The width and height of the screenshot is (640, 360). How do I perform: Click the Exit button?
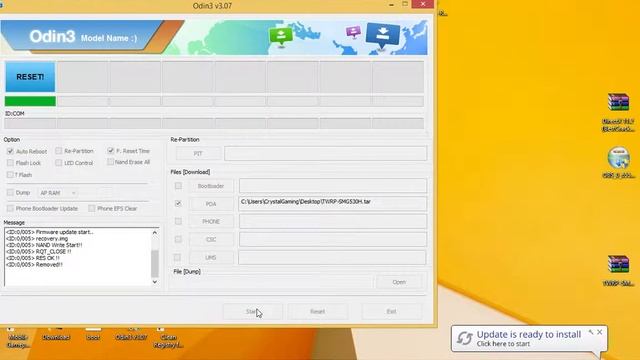pos(391,311)
